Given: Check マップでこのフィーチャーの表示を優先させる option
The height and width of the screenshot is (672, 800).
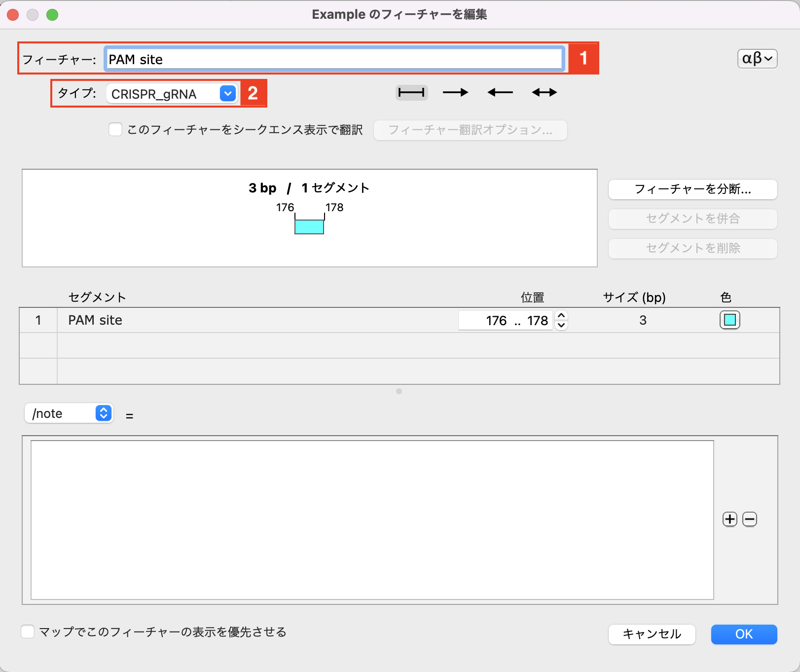Looking at the screenshot, I should click(x=28, y=632).
